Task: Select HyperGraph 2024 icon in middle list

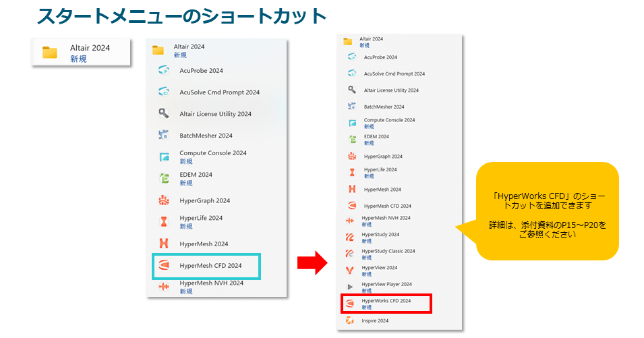Action: coord(164,200)
